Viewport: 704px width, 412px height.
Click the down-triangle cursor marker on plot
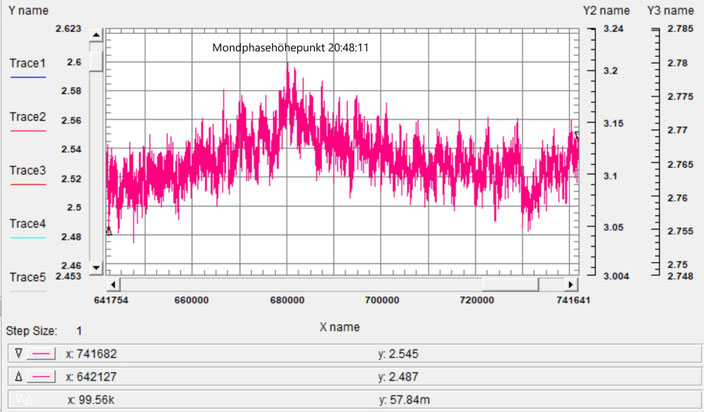coord(577,136)
